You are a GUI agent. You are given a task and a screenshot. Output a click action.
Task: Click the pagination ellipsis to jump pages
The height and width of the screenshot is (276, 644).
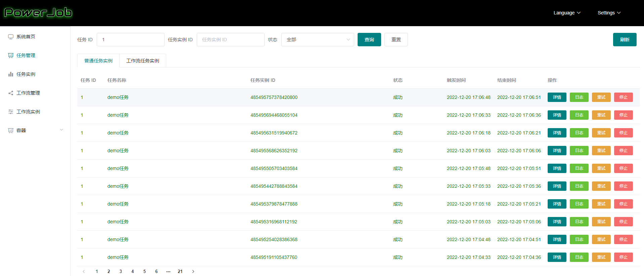168,271
